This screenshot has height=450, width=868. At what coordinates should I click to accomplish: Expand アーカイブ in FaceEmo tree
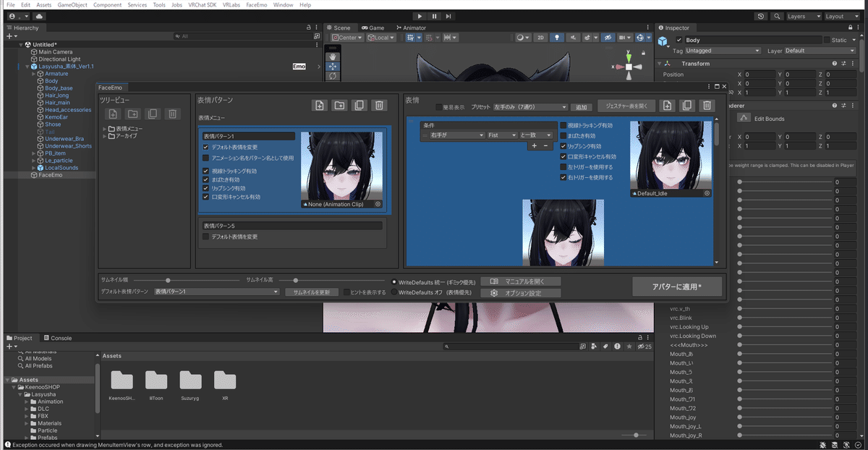pos(104,135)
